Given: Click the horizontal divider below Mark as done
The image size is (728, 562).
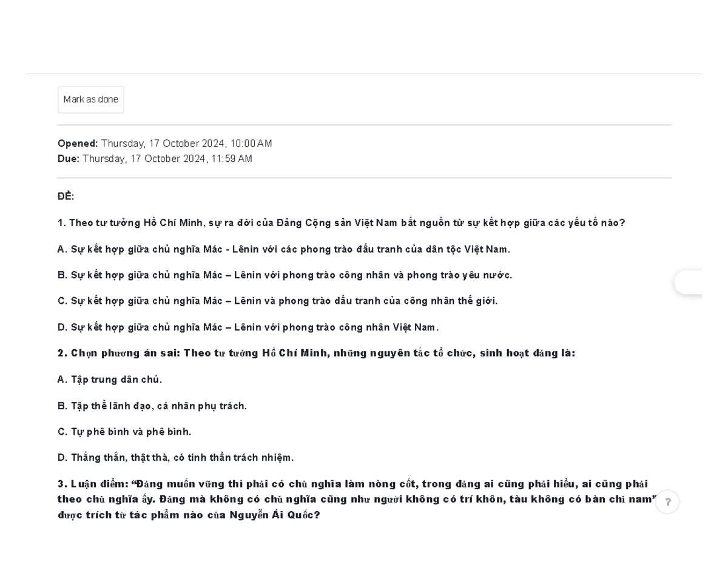Looking at the screenshot, I should click(x=364, y=125).
